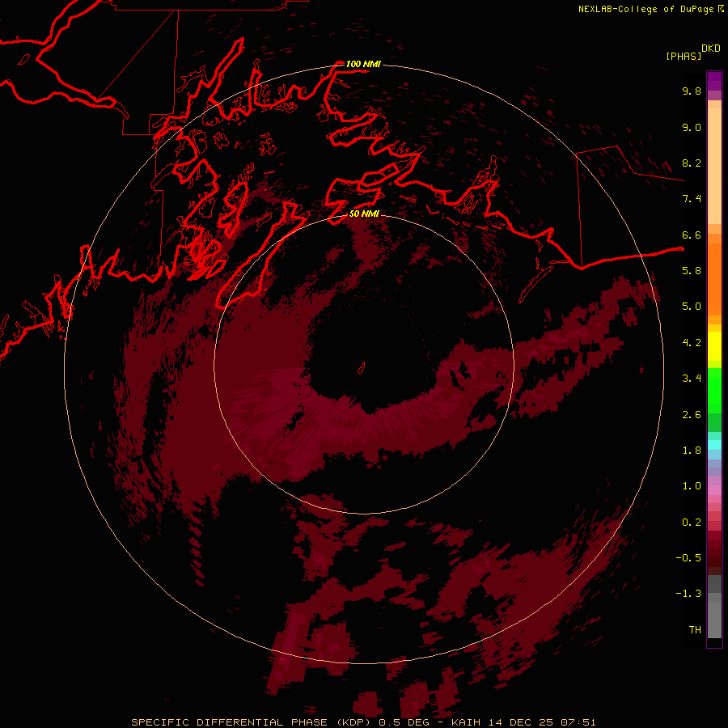Click the [PHAS] units label
Screen dimensions: 728x728
pyautogui.click(x=684, y=56)
